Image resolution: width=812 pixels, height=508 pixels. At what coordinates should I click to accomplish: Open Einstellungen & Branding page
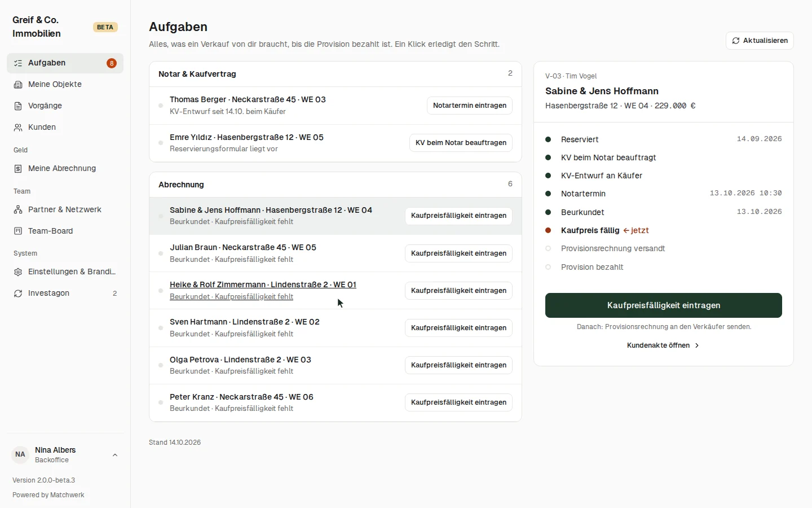65,272
